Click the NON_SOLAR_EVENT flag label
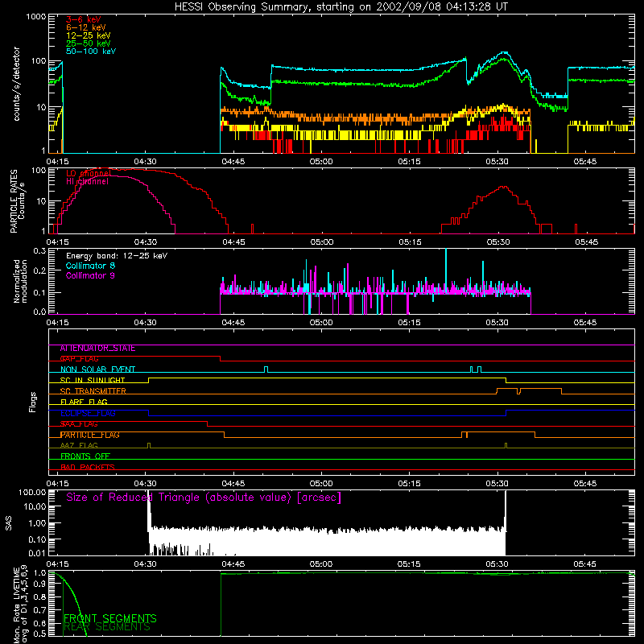644x644 pixels. pyautogui.click(x=97, y=369)
